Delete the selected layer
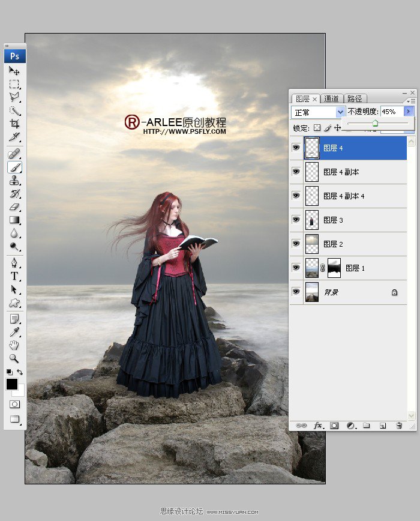This screenshot has width=420, height=521. (399, 426)
